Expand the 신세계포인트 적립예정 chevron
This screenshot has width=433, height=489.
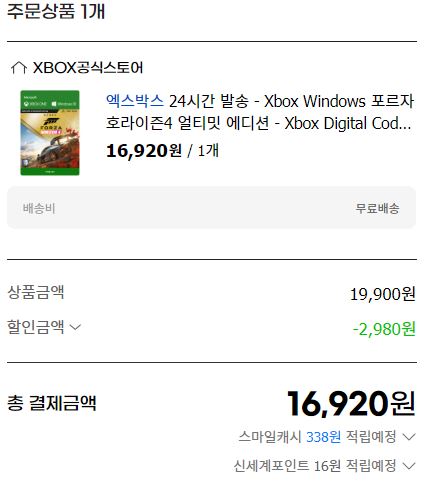[x=409, y=465]
